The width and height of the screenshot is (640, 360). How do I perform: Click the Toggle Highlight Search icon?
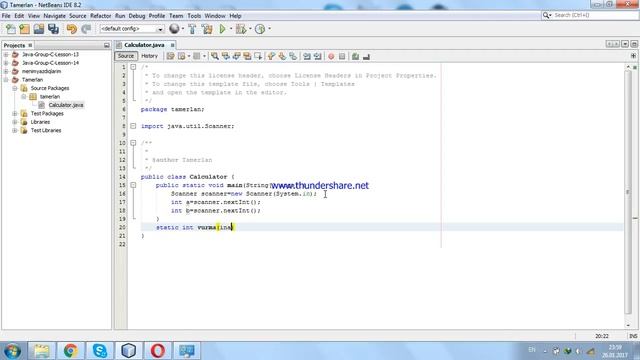coord(247,56)
